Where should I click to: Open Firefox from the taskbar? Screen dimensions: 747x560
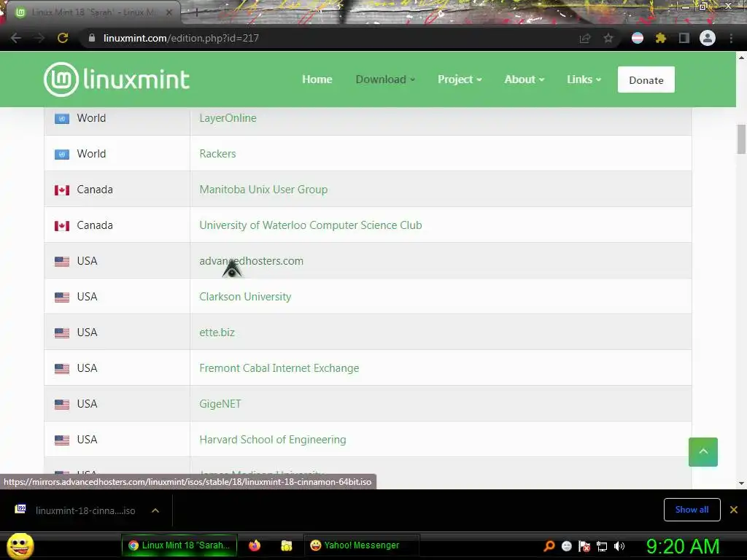pyautogui.click(x=255, y=545)
